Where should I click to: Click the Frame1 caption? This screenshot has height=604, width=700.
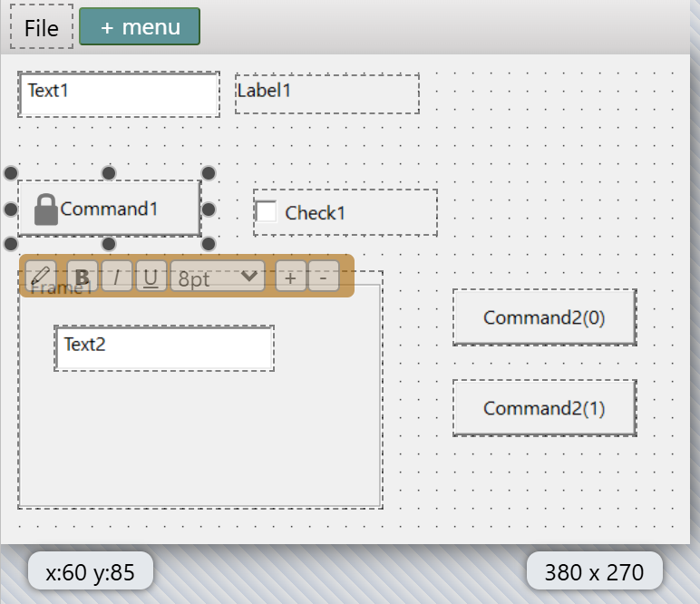pyautogui.click(x=61, y=288)
